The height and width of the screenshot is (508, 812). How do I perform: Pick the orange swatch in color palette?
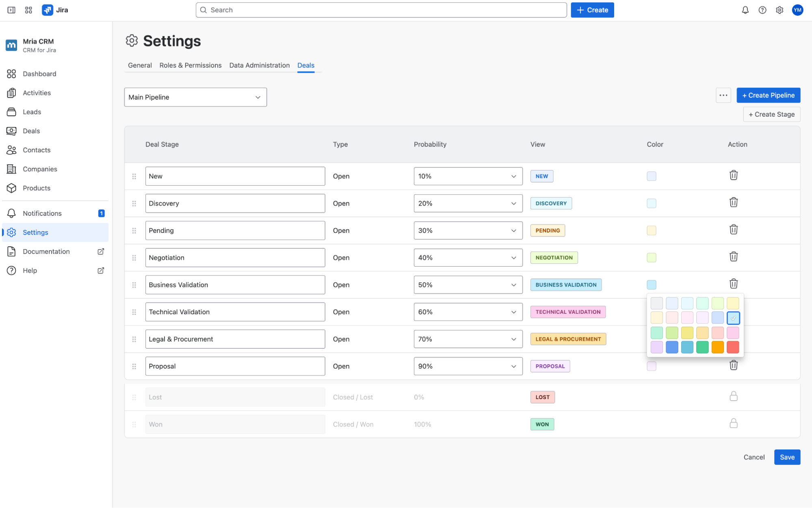717,347
